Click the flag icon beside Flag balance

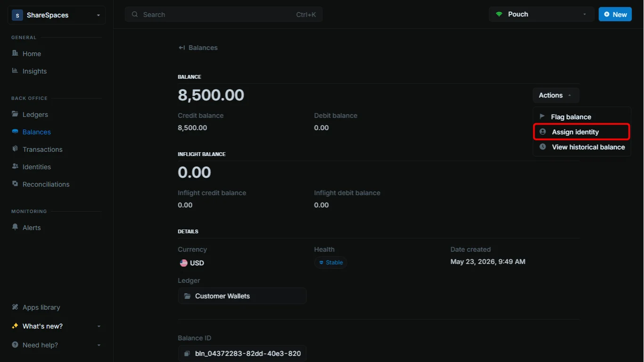click(542, 116)
